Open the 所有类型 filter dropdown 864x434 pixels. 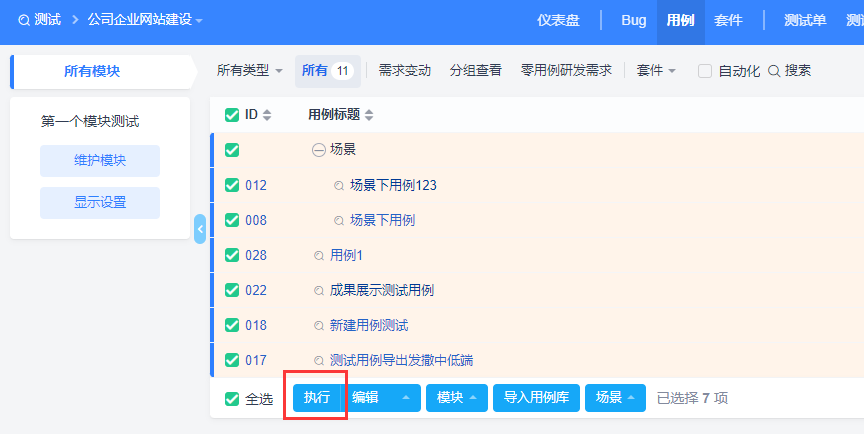point(250,70)
